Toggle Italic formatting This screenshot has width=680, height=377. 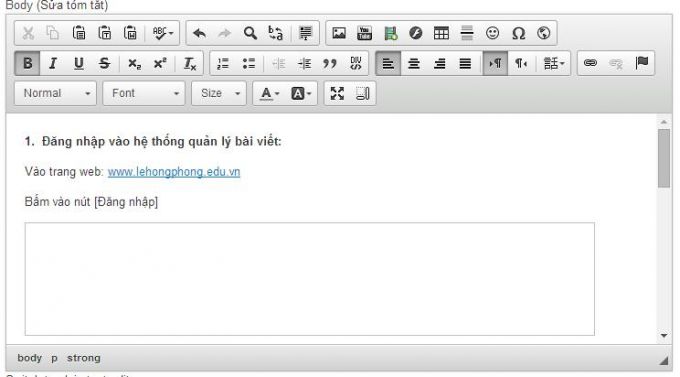pyautogui.click(x=53, y=63)
